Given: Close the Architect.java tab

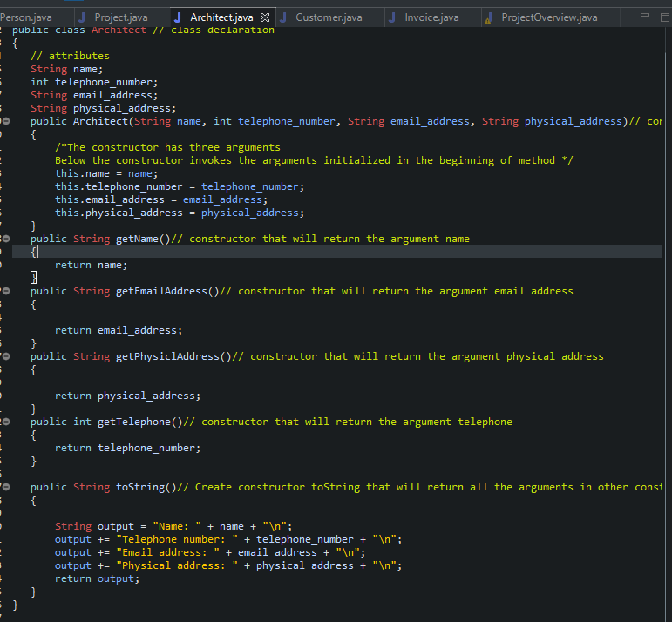Looking at the screenshot, I should click(x=265, y=17).
